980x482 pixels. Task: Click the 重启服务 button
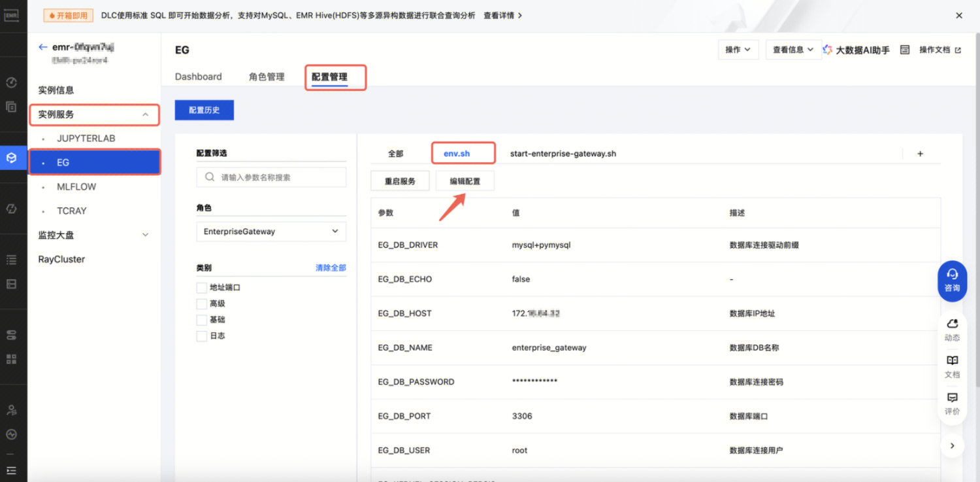[400, 181]
